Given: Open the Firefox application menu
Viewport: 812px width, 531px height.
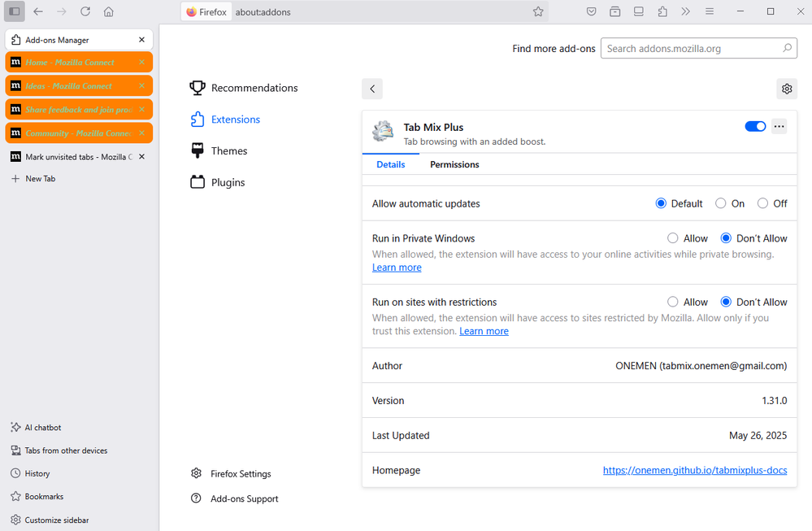Looking at the screenshot, I should click(710, 11).
